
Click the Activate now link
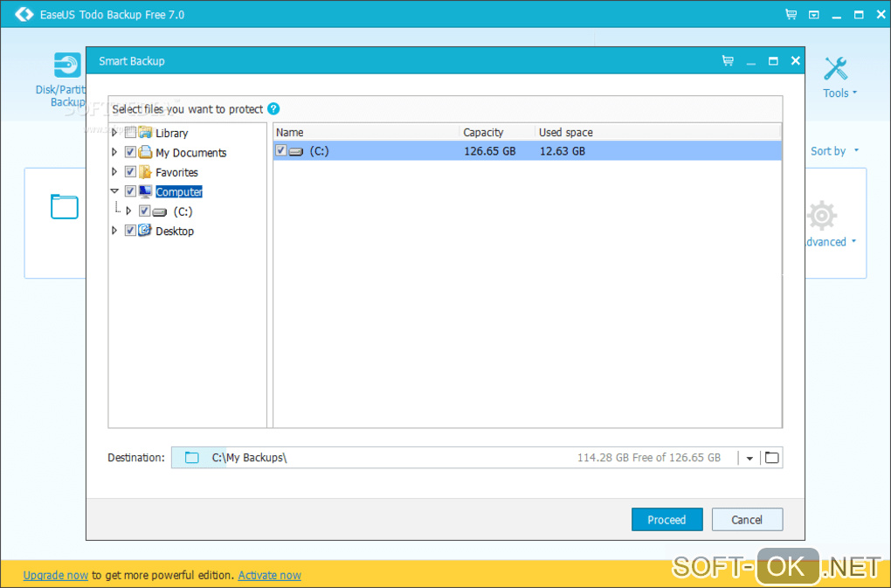269,575
